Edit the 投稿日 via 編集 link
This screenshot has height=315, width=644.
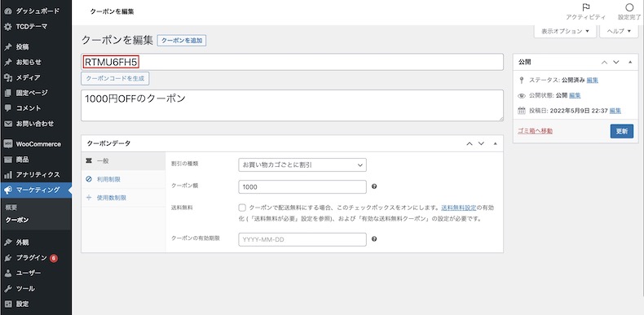tap(615, 111)
